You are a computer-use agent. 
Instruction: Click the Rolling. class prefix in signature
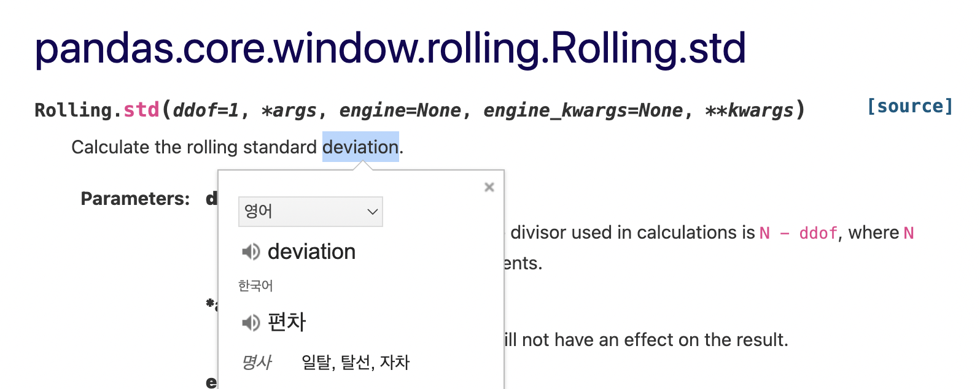pos(79,110)
